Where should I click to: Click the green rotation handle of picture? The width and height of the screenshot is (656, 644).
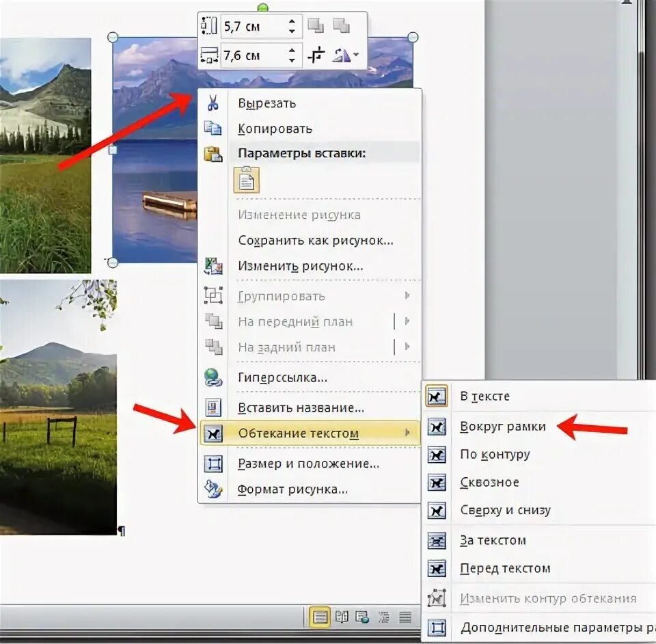click(x=262, y=7)
